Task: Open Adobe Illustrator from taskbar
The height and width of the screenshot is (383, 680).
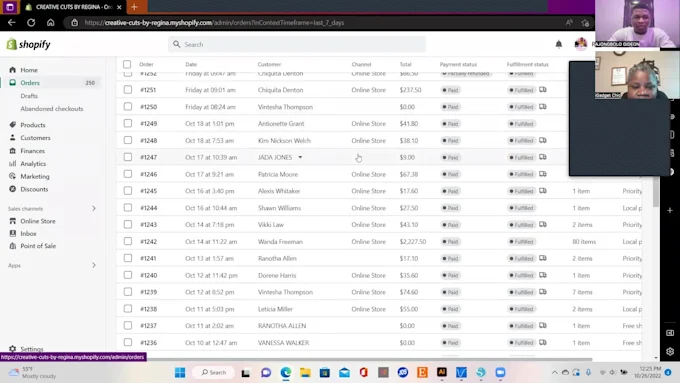Action: click(441, 372)
